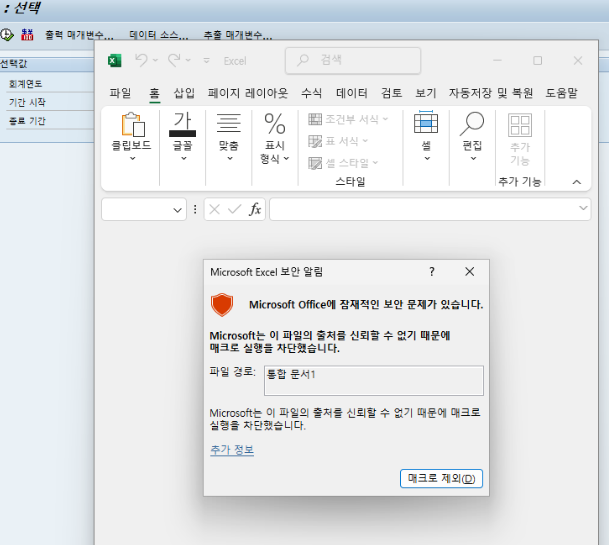This screenshot has width=609, height=545.
Task: Open 데이터 소스... in SAP toolbar
Action: (x=158, y=35)
